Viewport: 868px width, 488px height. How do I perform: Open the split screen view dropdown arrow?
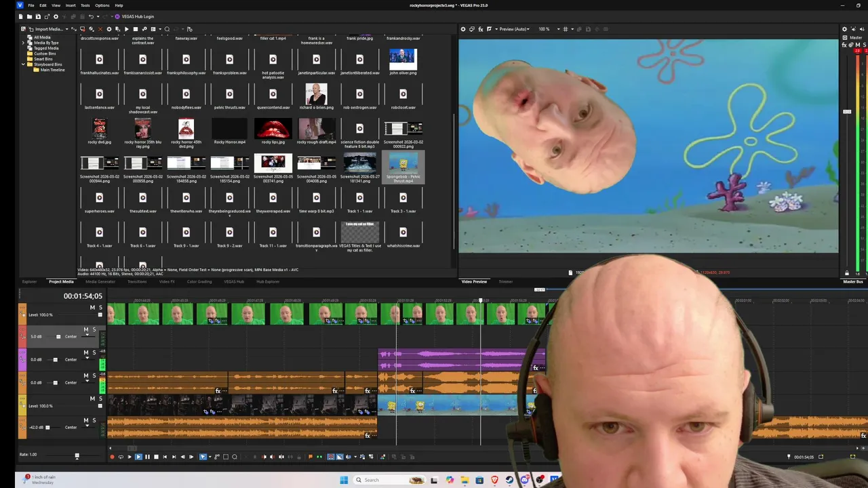496,29
